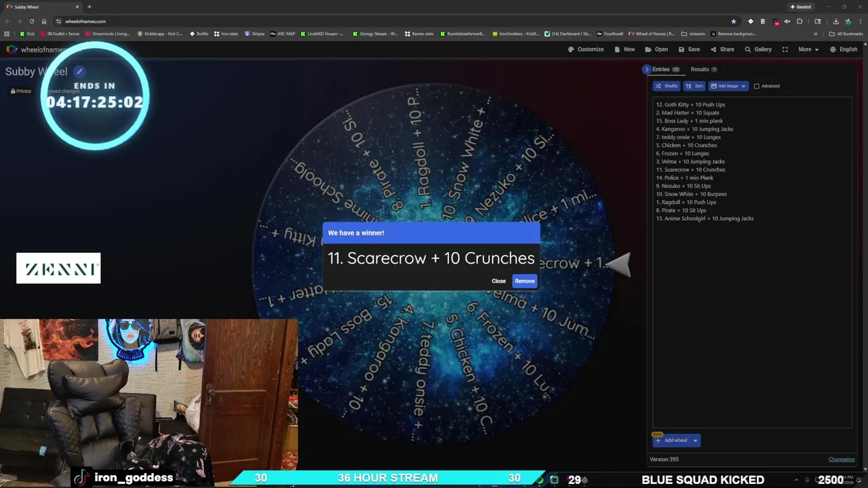Open the IRLToolkit Server bookmark
Viewport: 868px width, 488px height.
click(x=60, y=33)
